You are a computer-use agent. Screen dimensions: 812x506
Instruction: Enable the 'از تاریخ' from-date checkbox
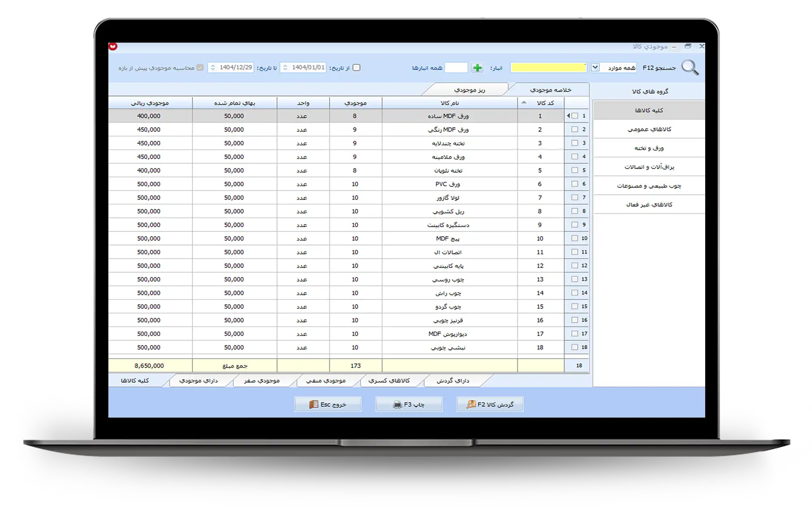coord(356,68)
